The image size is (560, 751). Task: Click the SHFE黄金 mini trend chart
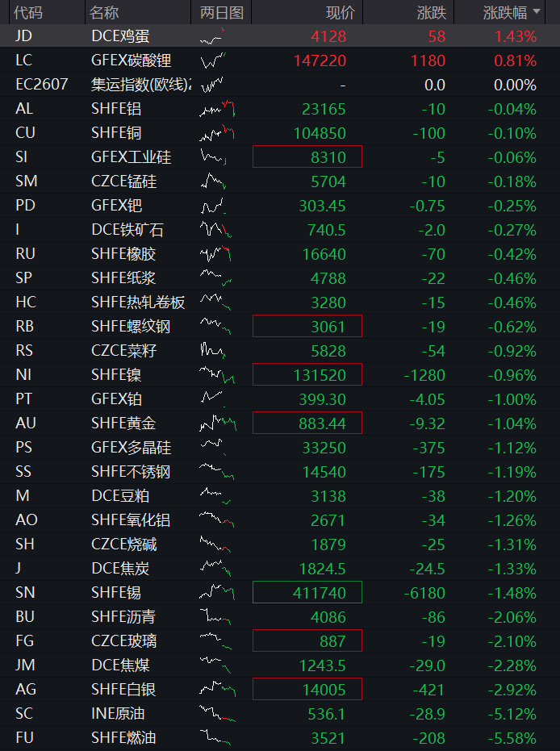[x=218, y=423]
